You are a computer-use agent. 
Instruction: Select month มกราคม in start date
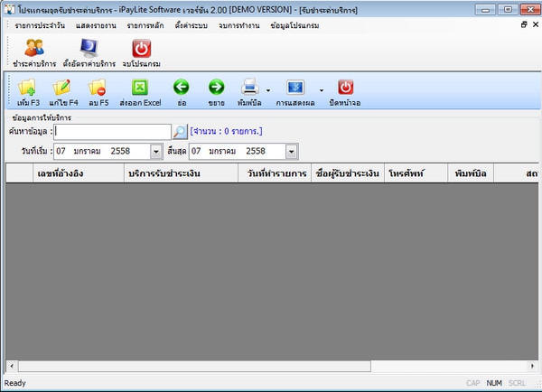[87, 151]
